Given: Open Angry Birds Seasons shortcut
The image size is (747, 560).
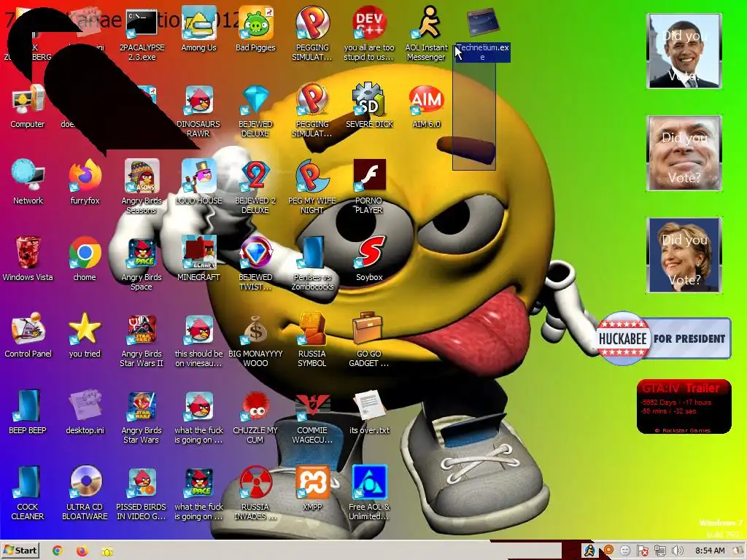Looking at the screenshot, I should pyautogui.click(x=142, y=187).
